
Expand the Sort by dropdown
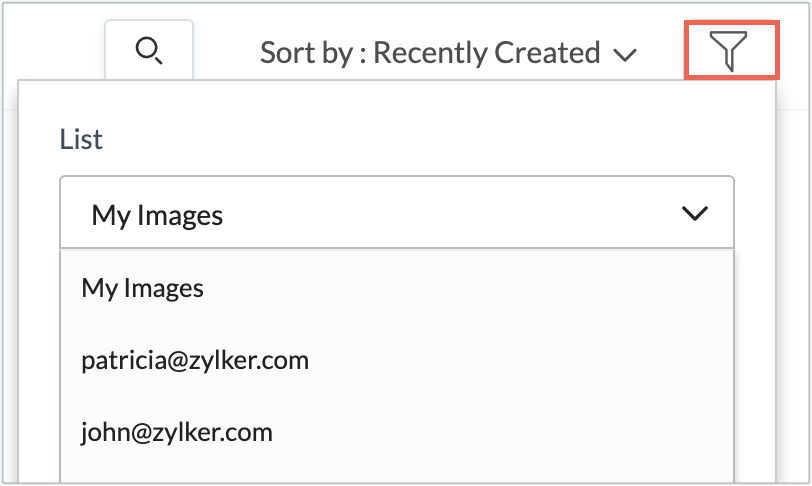448,52
